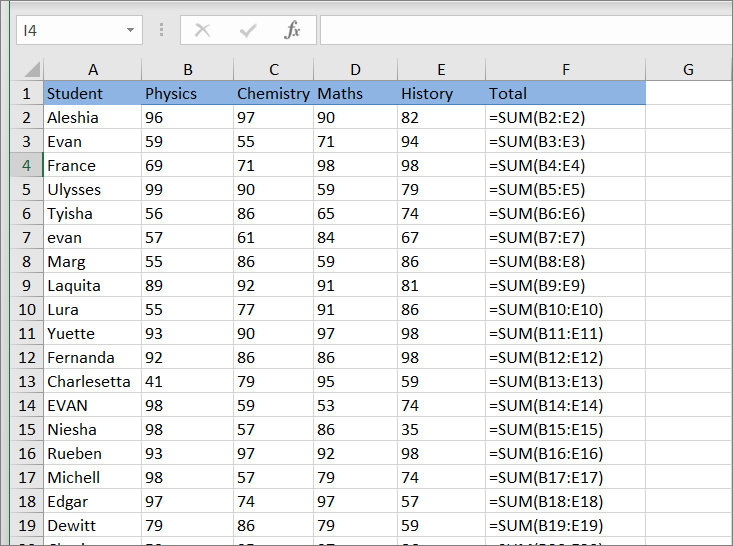Image resolution: width=733 pixels, height=546 pixels.
Task: Select row 4 header
Action: tap(27, 165)
